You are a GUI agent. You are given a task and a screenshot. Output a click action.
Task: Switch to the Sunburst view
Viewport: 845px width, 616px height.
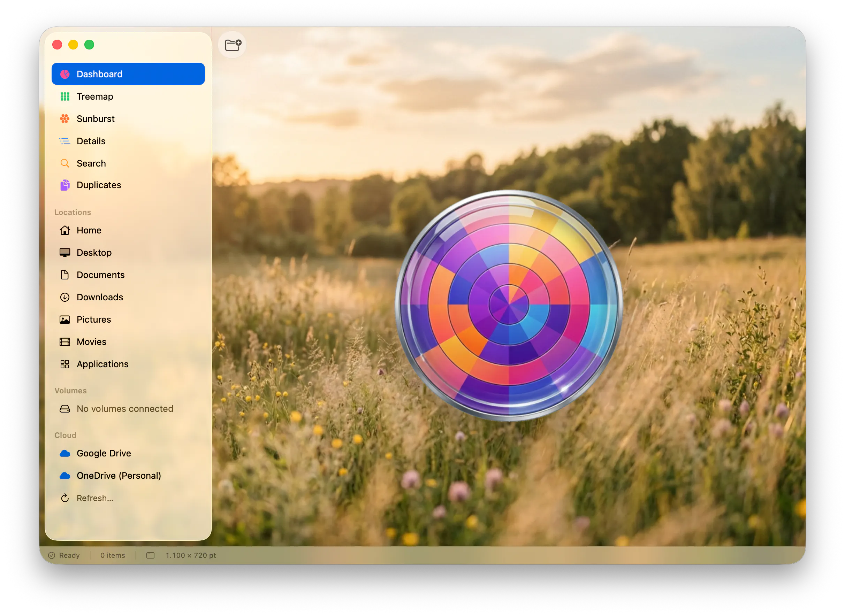[128, 119]
